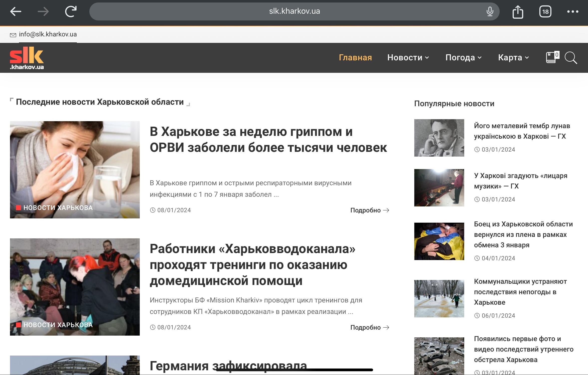Open Коммунальщики устраняют последствия непогоды link

(x=520, y=292)
